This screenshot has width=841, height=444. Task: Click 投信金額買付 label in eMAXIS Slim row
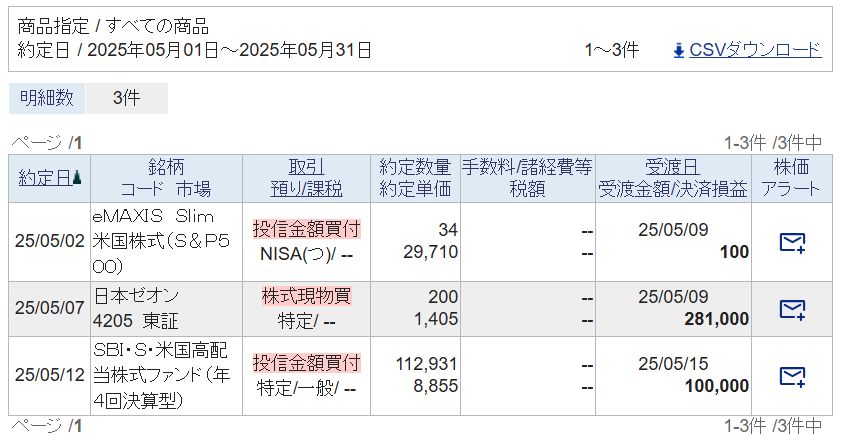point(306,229)
